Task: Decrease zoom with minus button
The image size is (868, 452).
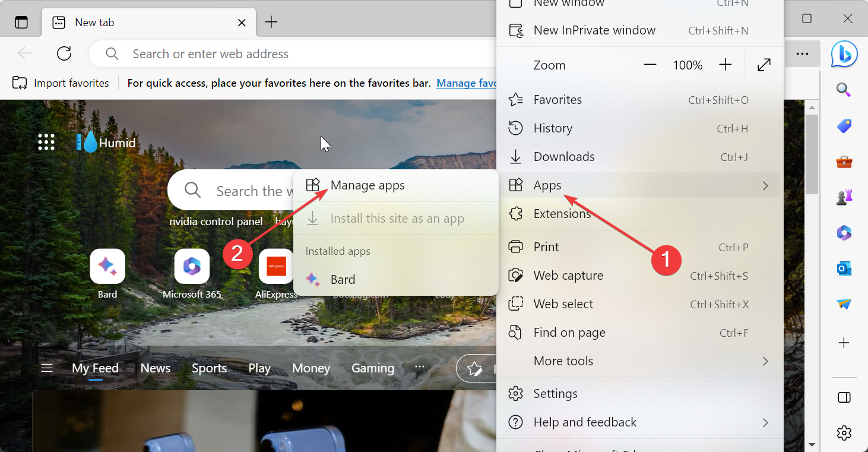Action: (650, 65)
